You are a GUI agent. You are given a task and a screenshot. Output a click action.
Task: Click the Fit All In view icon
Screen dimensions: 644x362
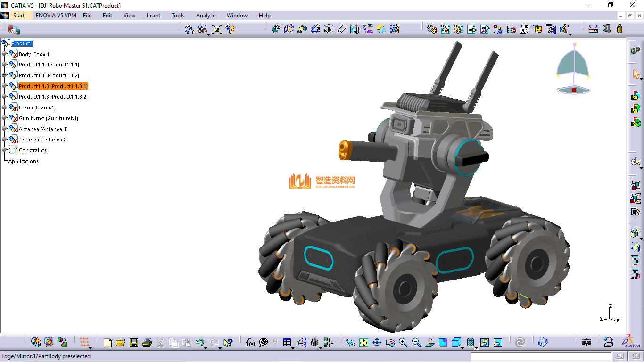click(363, 343)
